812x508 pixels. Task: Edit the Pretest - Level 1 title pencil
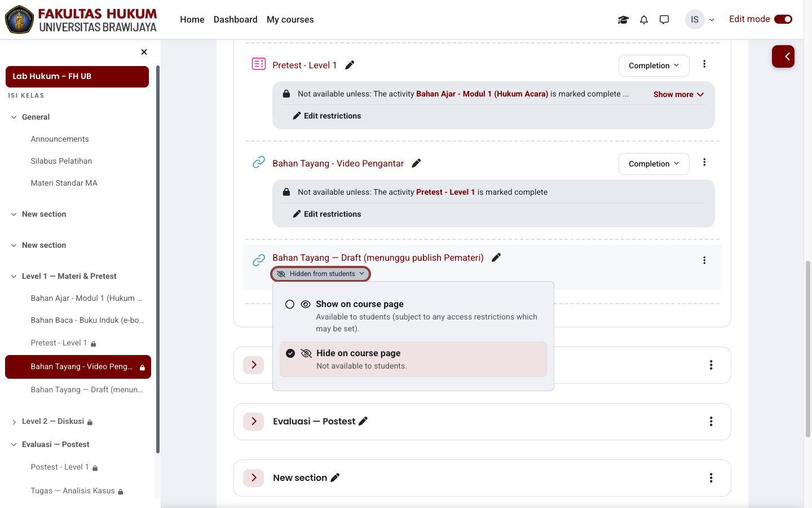point(350,65)
